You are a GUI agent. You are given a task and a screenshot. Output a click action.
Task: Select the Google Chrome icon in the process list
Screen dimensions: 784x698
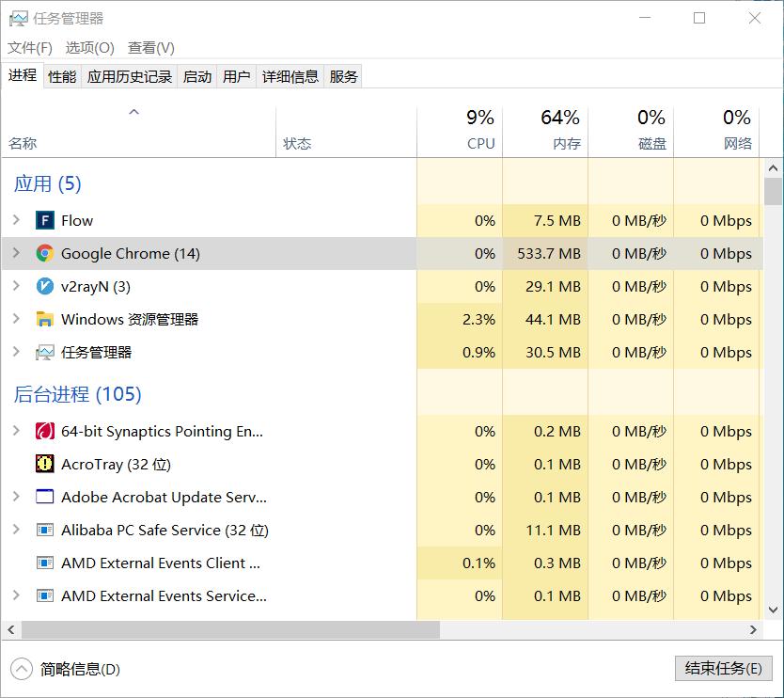click(43, 253)
